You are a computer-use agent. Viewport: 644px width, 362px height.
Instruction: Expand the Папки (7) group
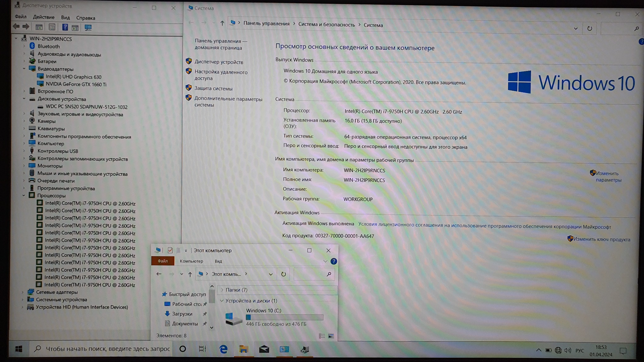pos(222,290)
